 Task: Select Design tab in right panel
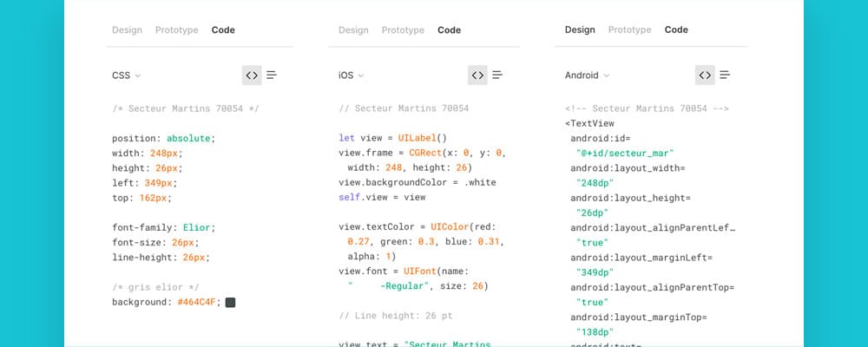(580, 29)
